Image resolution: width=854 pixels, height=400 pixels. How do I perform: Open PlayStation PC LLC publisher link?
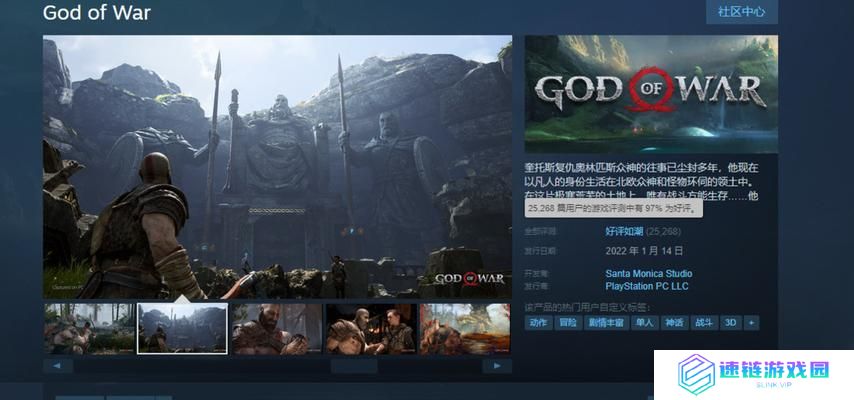[x=647, y=286]
